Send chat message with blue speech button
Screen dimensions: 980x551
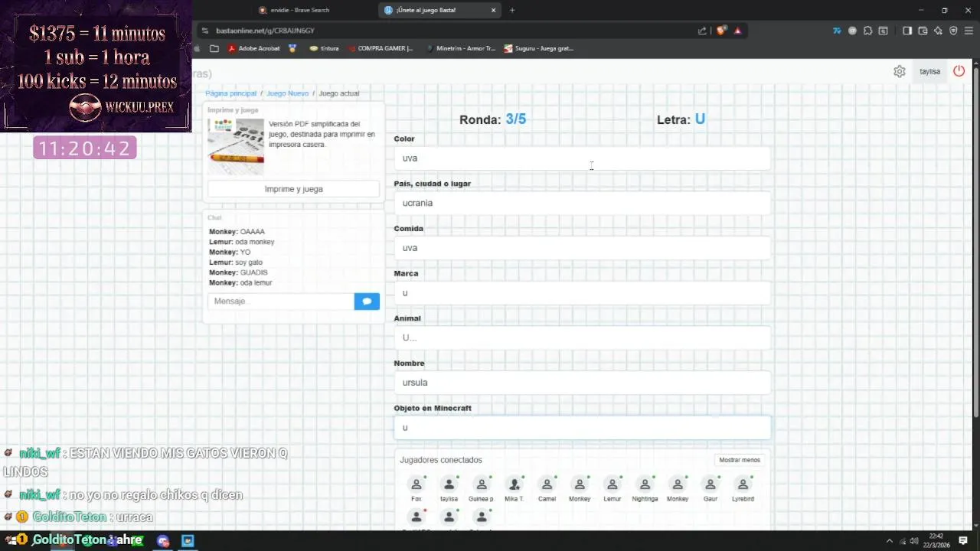pyautogui.click(x=367, y=302)
